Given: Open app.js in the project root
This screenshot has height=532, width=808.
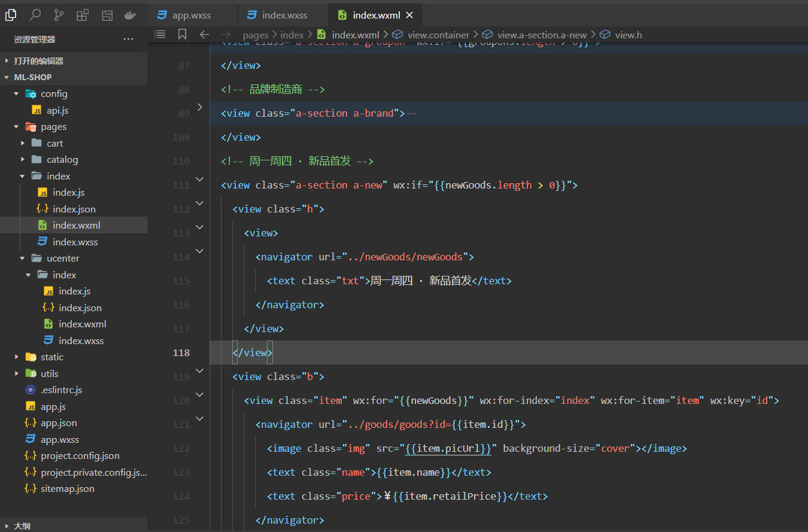Looking at the screenshot, I should point(74,406).
